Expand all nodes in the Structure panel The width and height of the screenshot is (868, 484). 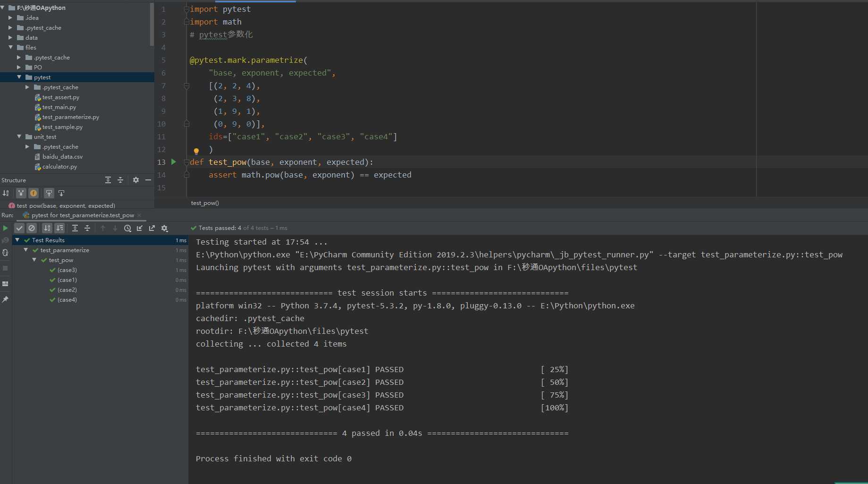tap(108, 180)
